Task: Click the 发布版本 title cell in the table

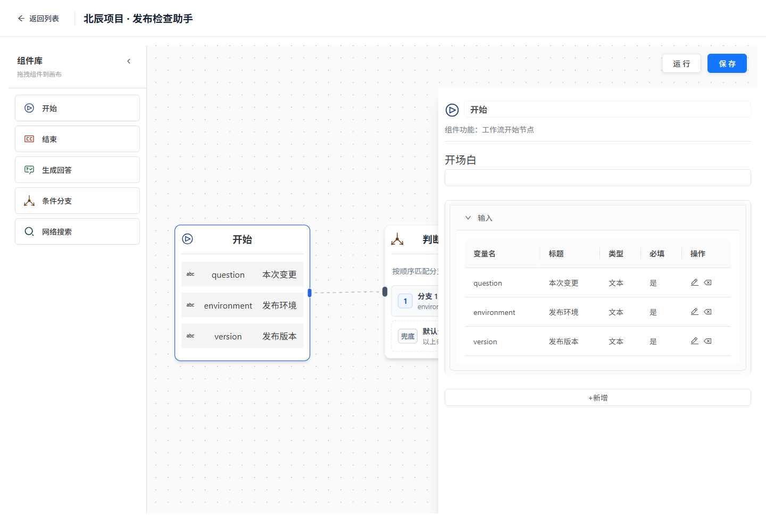Action: pyautogui.click(x=564, y=342)
